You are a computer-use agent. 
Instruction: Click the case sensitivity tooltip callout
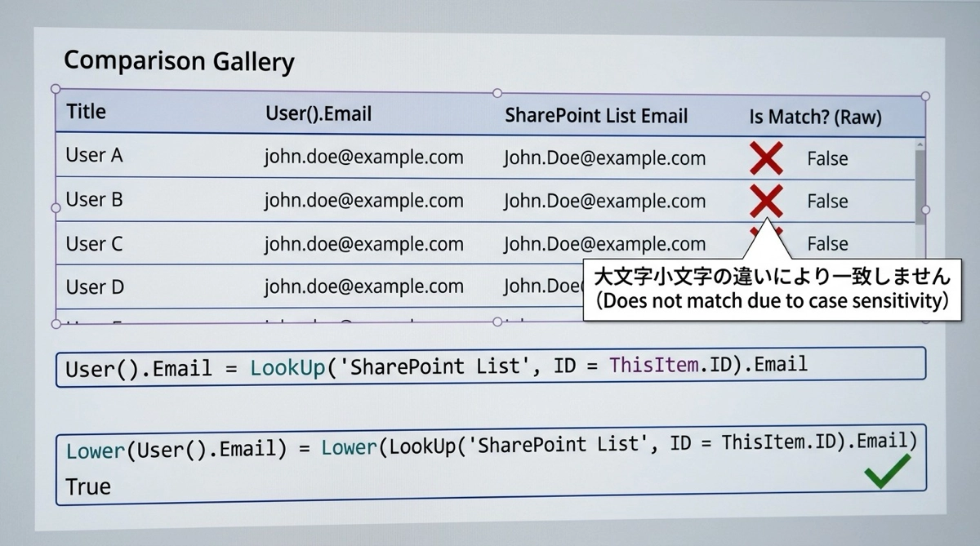click(x=772, y=289)
